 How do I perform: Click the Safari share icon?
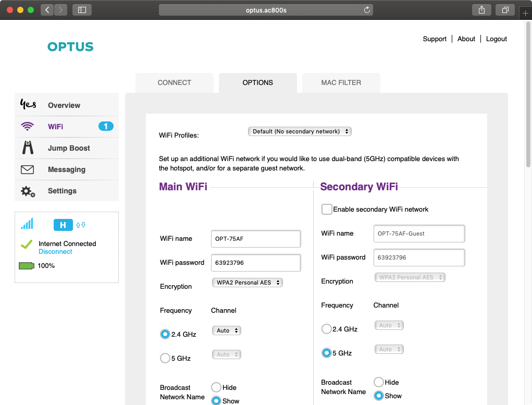pyautogui.click(x=481, y=10)
